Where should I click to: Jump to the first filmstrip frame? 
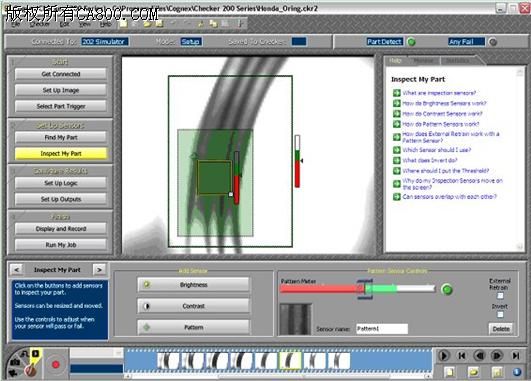[462, 356]
